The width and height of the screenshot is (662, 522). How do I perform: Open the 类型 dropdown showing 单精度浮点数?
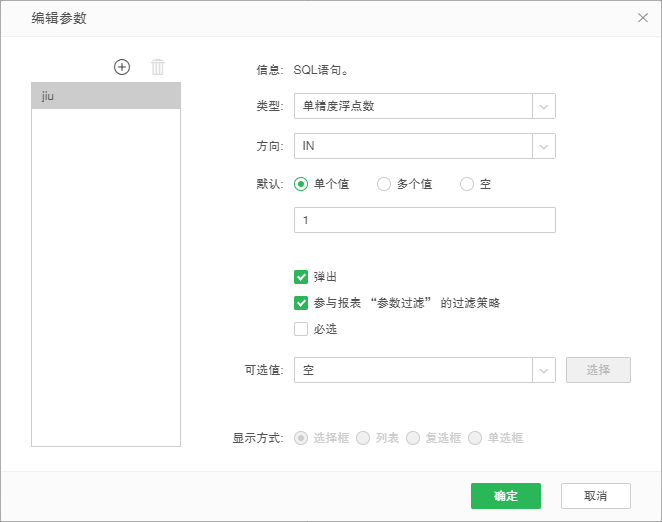point(424,106)
